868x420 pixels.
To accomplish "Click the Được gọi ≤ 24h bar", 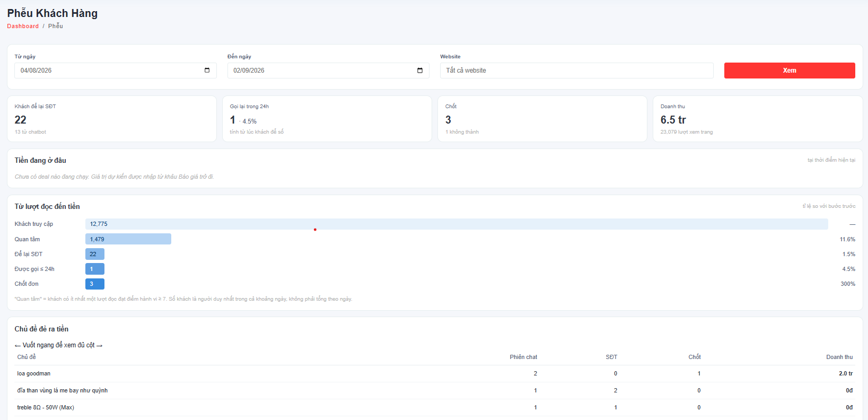I will [95, 269].
